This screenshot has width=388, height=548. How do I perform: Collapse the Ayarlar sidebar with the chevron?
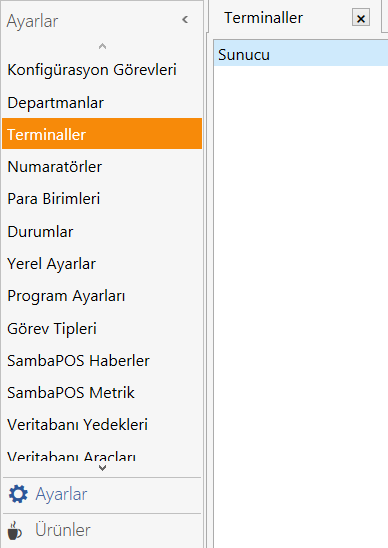click(x=185, y=20)
